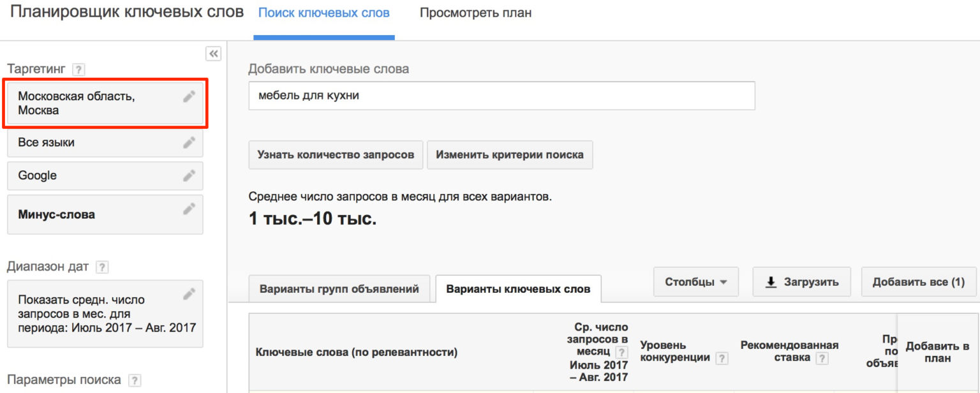Show help for Параметры поиска

point(135,380)
